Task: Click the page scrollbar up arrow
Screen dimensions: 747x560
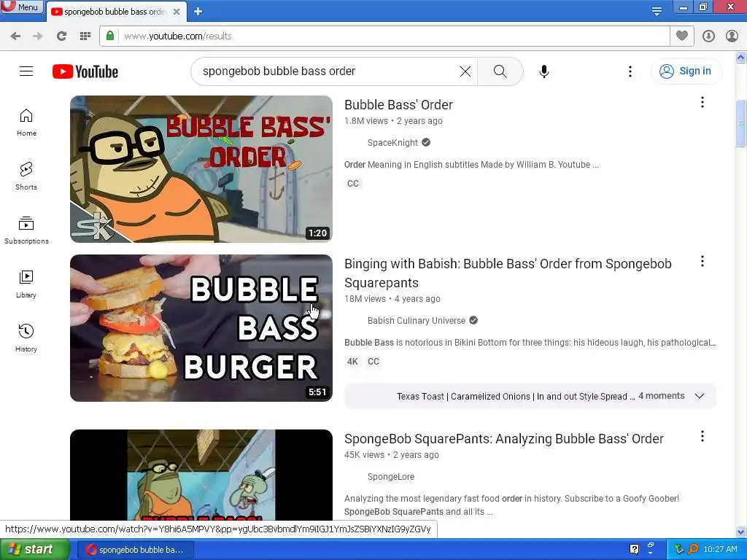Action: (741, 58)
